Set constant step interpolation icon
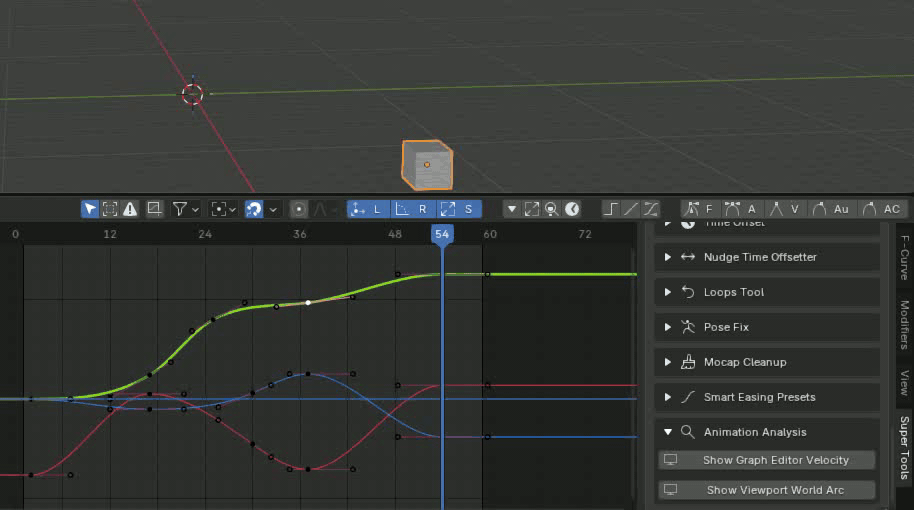The image size is (914, 510). 610,209
